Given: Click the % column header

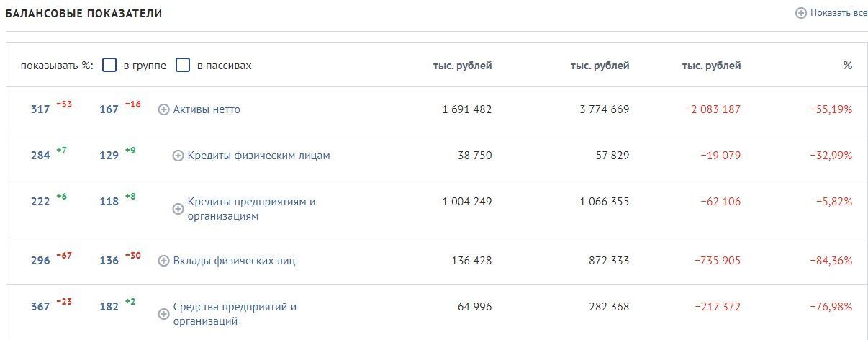Looking at the screenshot, I should click(x=848, y=66).
